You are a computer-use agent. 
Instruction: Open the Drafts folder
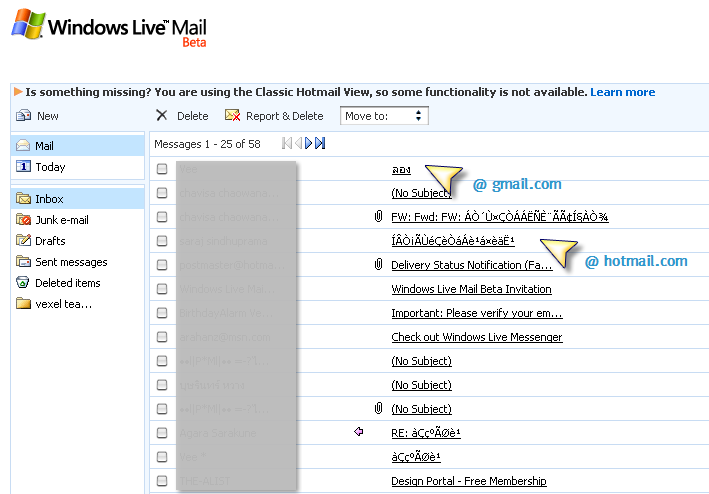pos(50,241)
